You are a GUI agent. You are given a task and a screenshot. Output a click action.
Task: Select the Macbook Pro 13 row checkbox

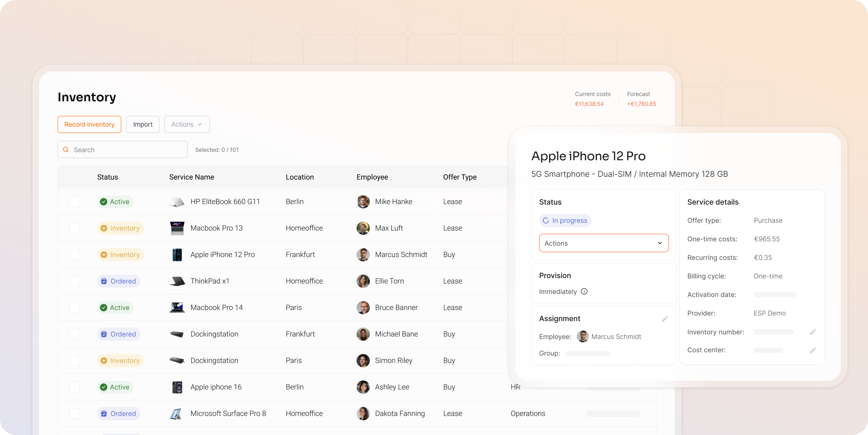coord(74,228)
